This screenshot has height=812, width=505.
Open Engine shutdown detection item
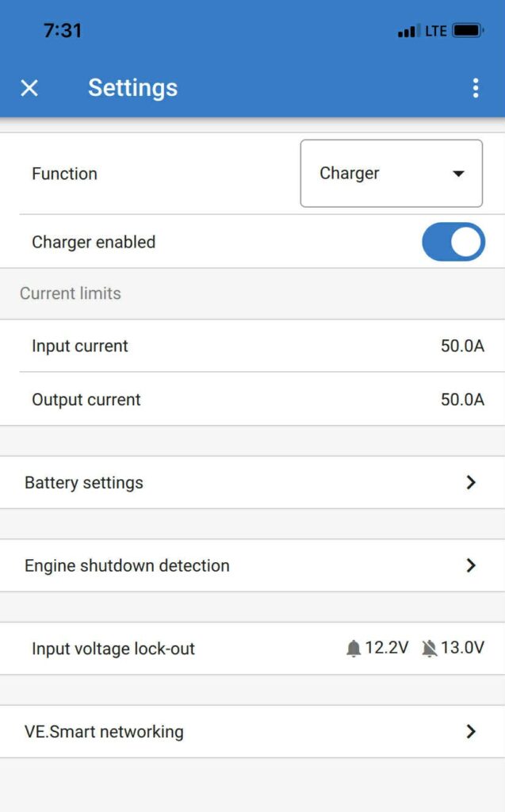click(127, 566)
